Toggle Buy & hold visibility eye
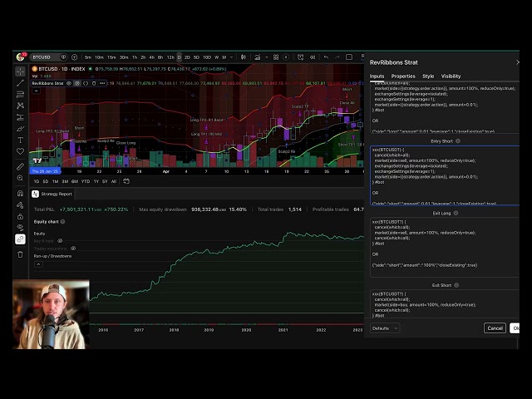 pos(60,240)
